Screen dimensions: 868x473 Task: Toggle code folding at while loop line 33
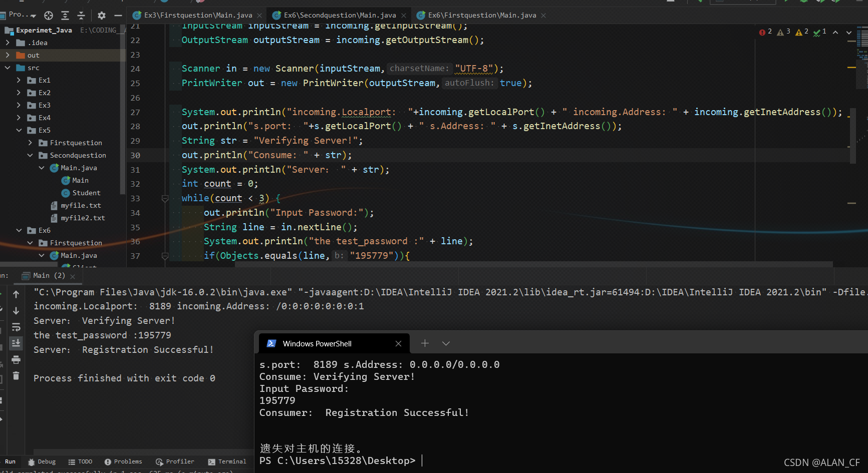(x=165, y=199)
